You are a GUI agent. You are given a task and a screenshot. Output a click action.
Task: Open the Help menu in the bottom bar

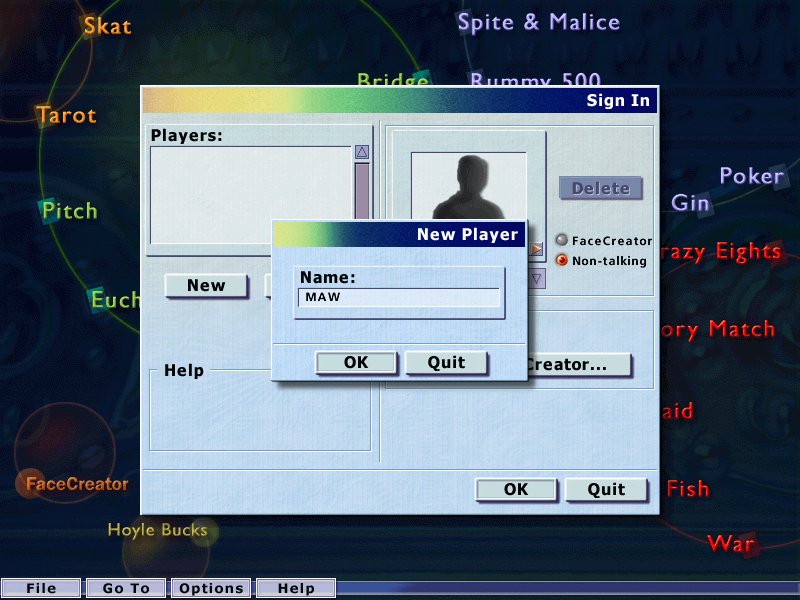pos(296,588)
